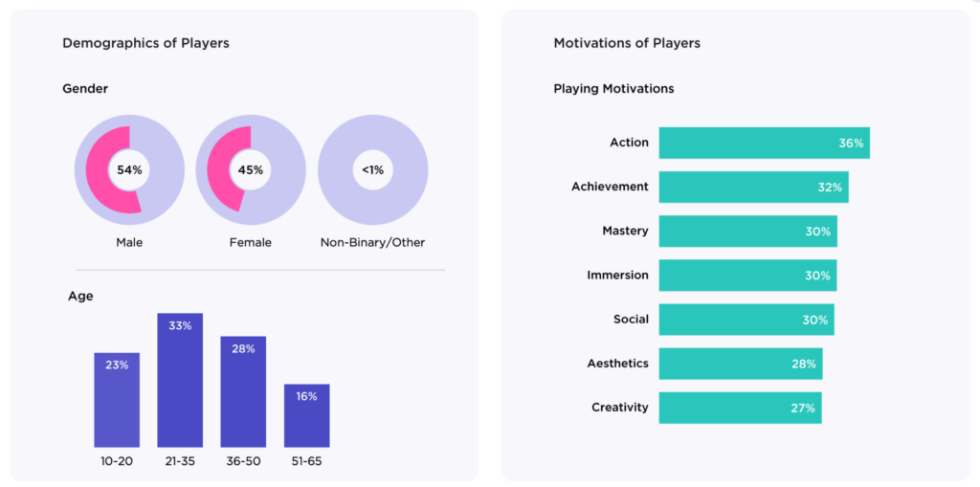Click the Mastery motivation bar
The width and height of the screenshot is (980, 487).
747,231
